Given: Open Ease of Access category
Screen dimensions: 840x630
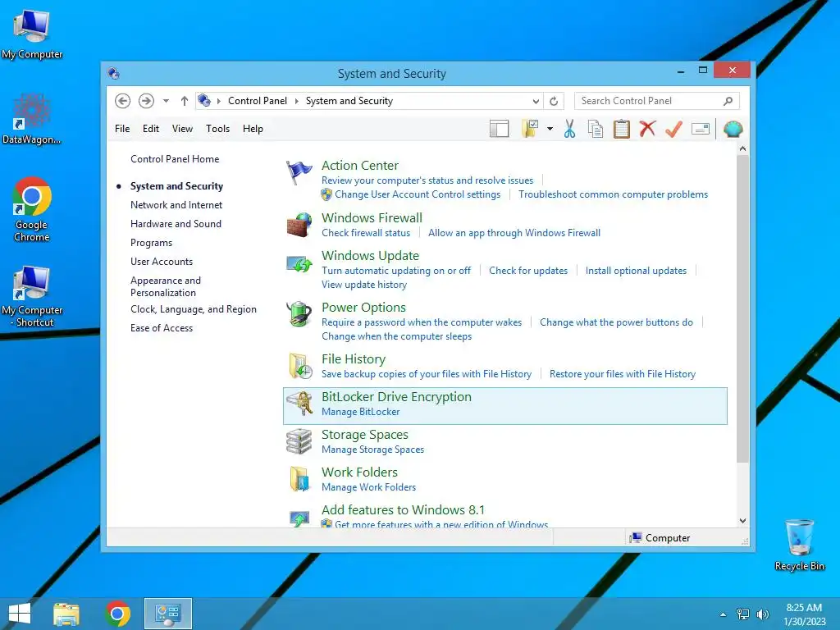Looking at the screenshot, I should pyautogui.click(x=162, y=328).
